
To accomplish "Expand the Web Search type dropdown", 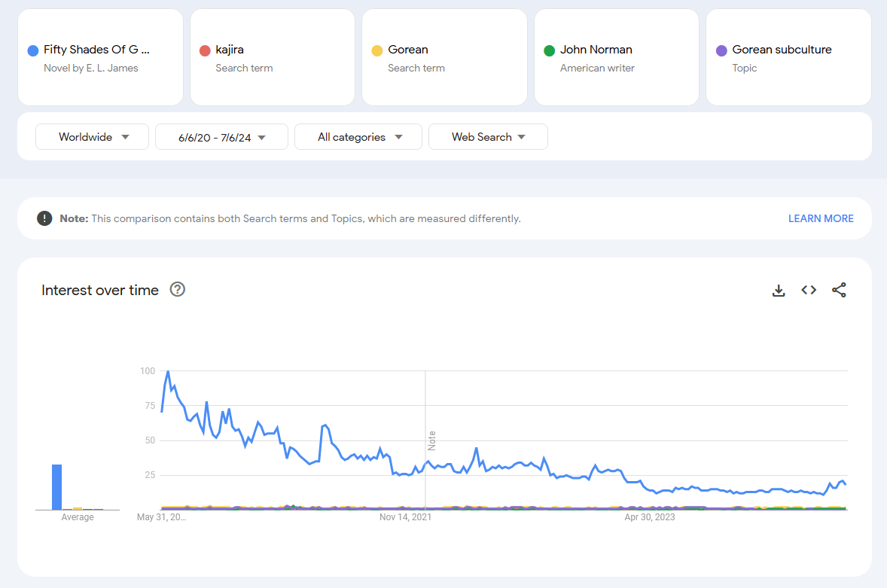I will 488,137.
